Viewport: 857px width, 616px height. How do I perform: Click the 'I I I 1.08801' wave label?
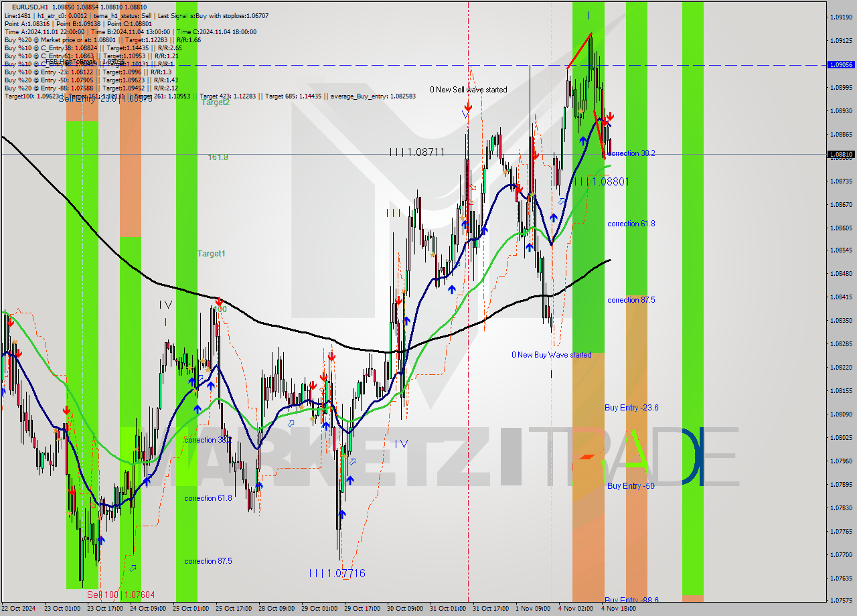pos(601,181)
